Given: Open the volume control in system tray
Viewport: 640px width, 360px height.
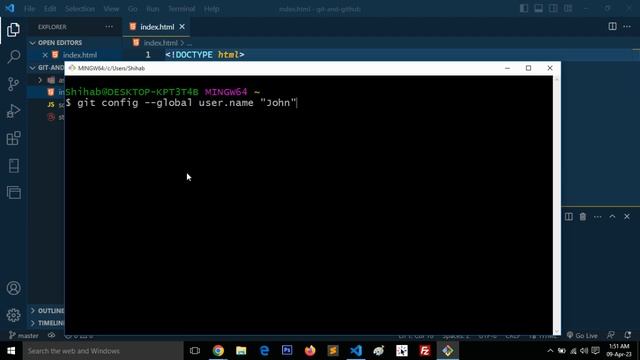Looking at the screenshot, I should [584, 351].
